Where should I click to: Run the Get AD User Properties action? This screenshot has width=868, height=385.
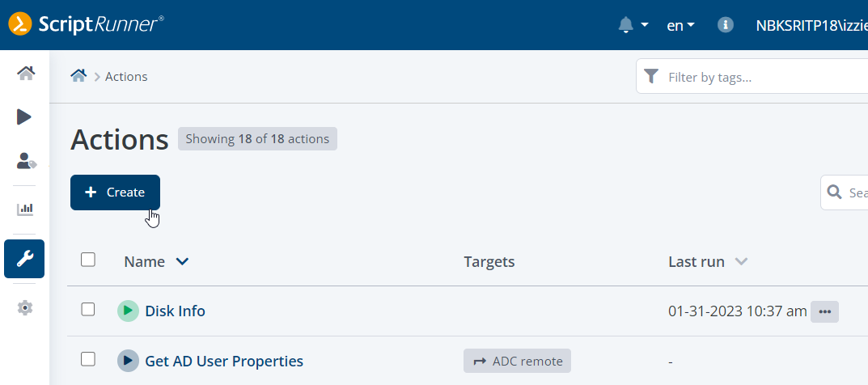click(128, 361)
